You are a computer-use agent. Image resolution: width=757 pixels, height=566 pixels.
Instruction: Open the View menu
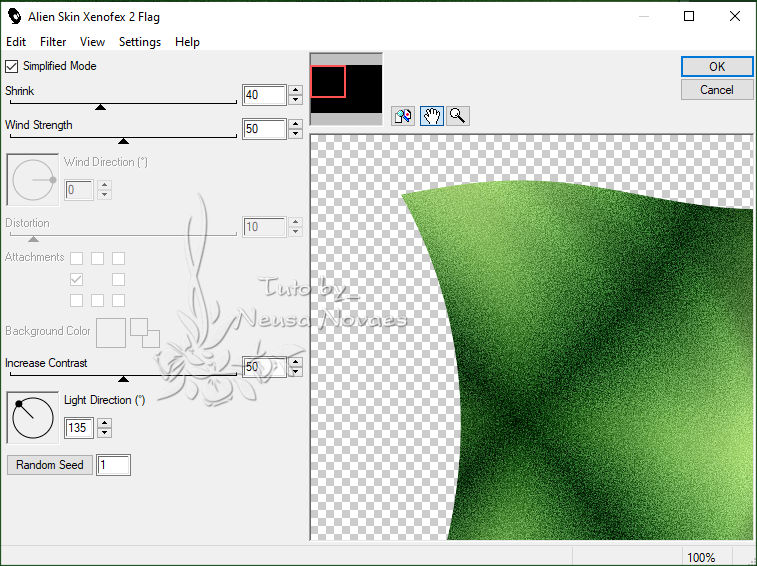point(92,42)
